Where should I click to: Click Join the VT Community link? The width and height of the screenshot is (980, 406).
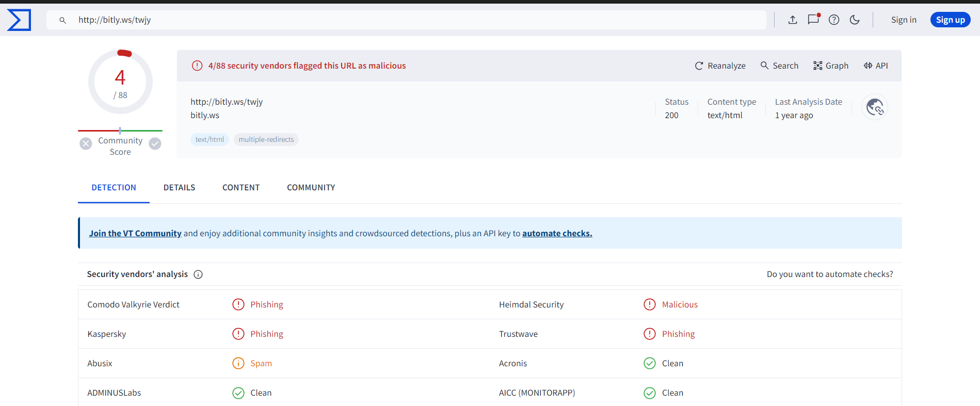point(135,233)
